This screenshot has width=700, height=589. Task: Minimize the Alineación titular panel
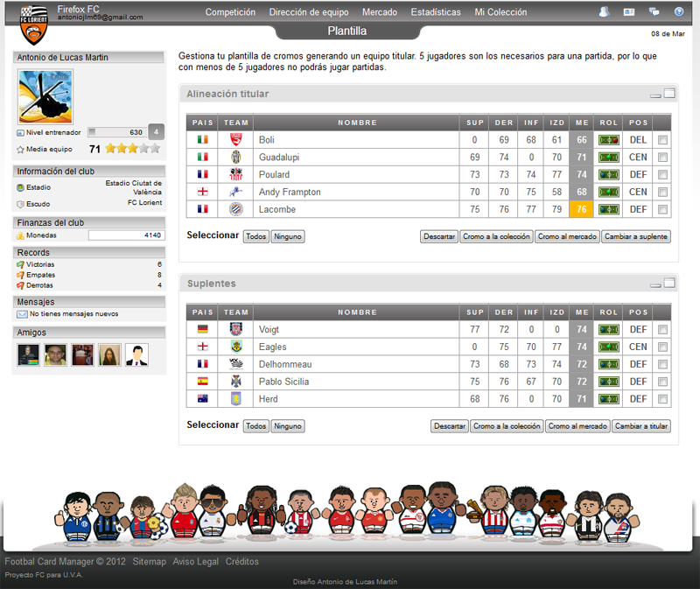[x=655, y=95]
